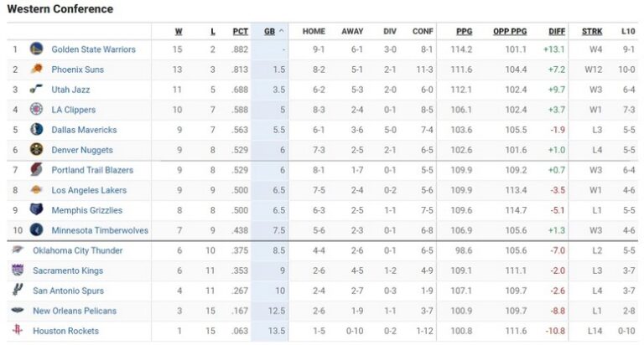Viewport: 644px width, 345px height.
Task: Open the Minnesota Timberwolves team link
Action: tap(100, 230)
